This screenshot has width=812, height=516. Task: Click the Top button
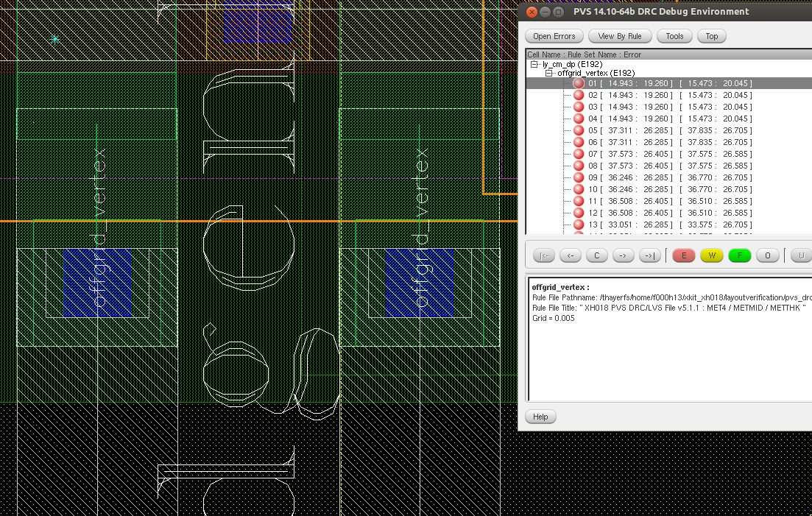click(712, 36)
